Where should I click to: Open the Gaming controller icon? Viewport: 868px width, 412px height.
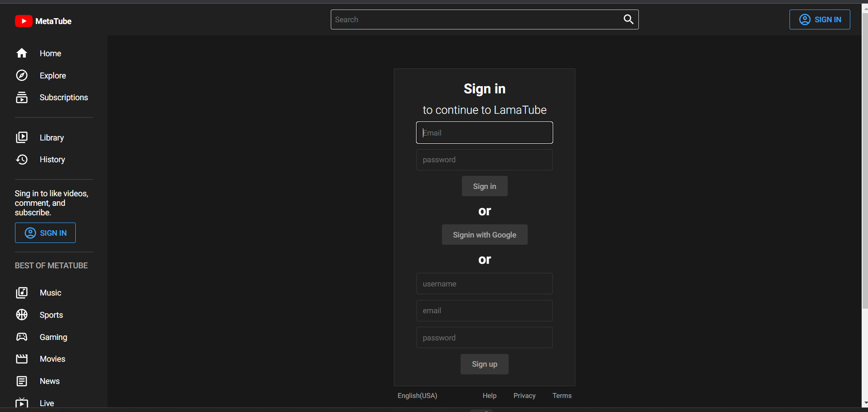point(22,337)
